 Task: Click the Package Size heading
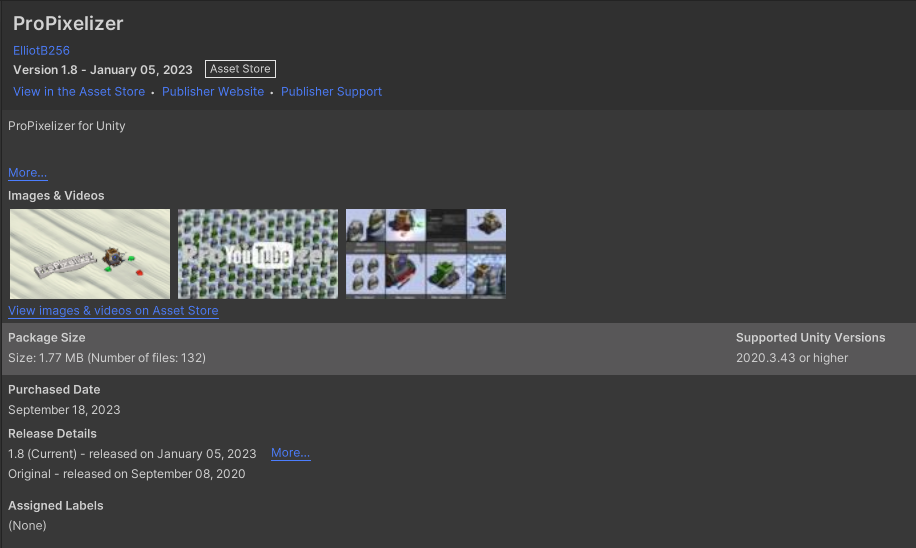(47, 338)
